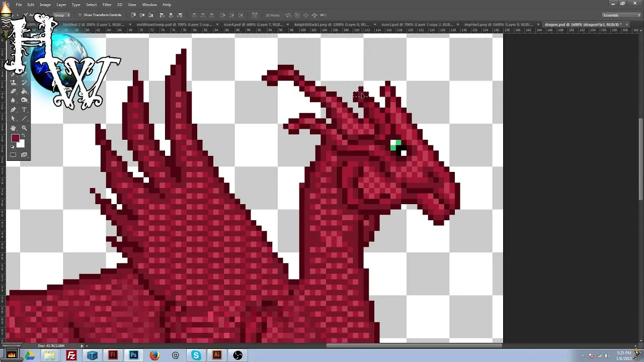The image size is (644, 362).
Task: Open Adobe Illustrator from taskbar
Action: coord(217,355)
